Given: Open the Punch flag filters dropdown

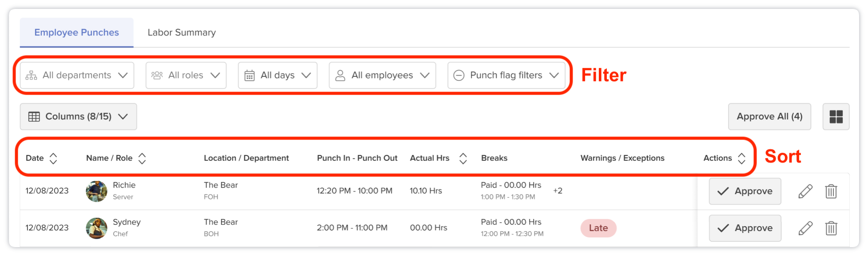Looking at the screenshot, I should 506,76.
